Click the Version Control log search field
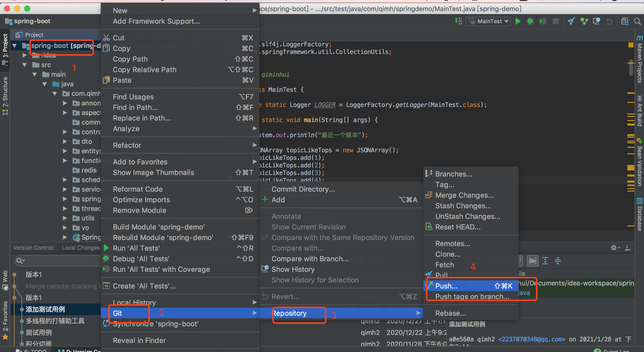 point(58,261)
